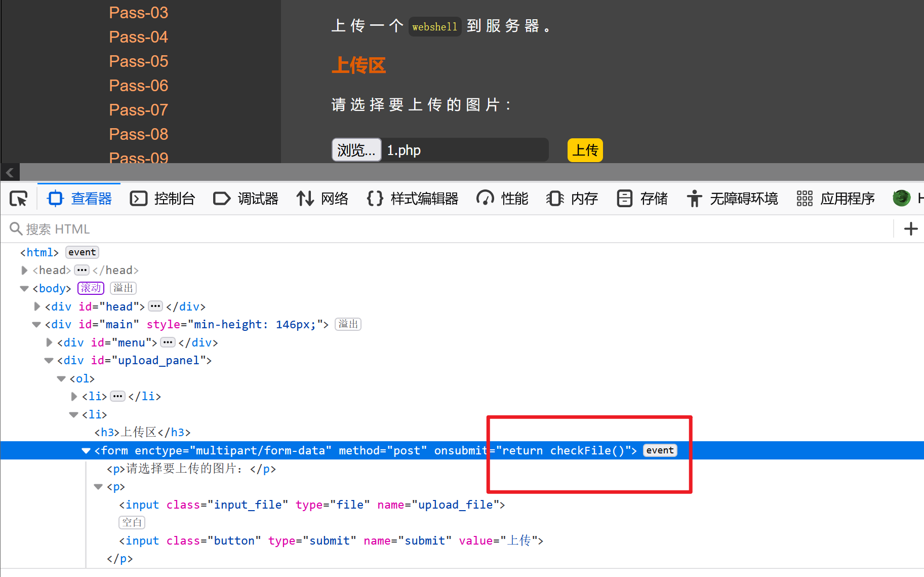
Task: Click the enctype="multipart/form-data" attribute
Action: (x=233, y=450)
